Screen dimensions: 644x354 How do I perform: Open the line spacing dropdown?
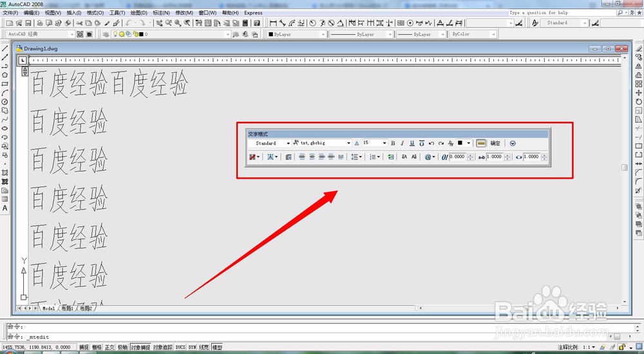356,157
